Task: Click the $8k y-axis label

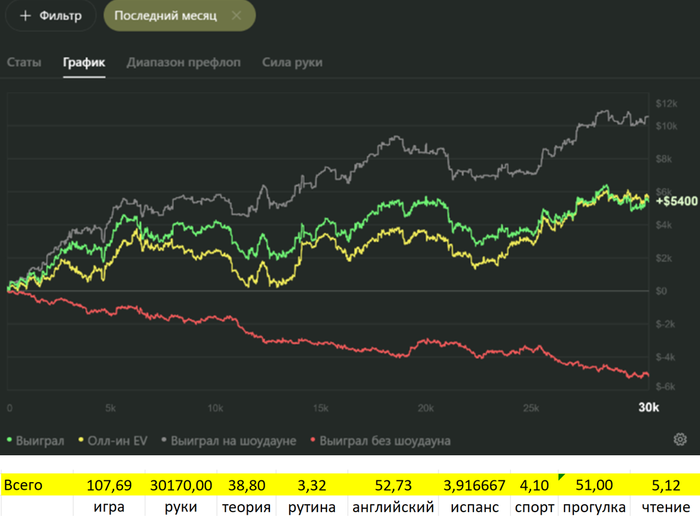Action: [663, 159]
